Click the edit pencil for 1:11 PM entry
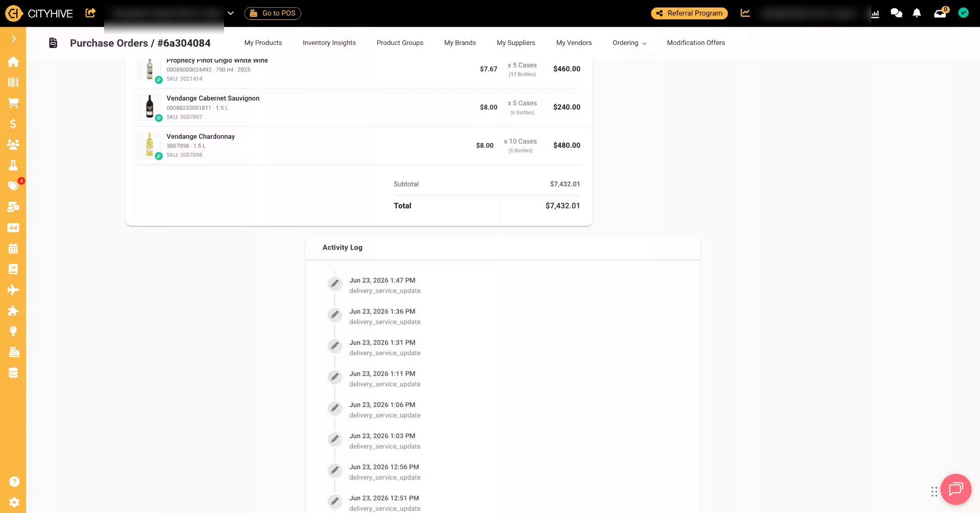The width and height of the screenshot is (980, 513). click(x=335, y=377)
